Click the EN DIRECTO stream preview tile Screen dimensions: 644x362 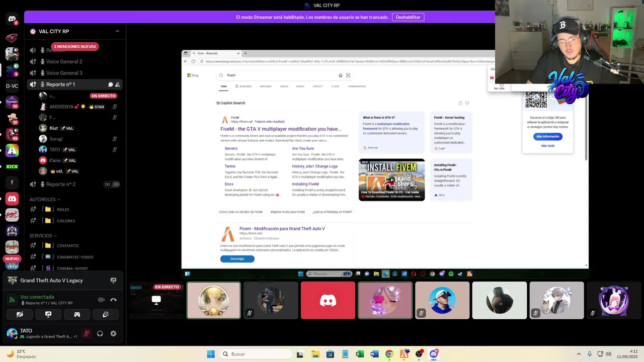click(156, 300)
